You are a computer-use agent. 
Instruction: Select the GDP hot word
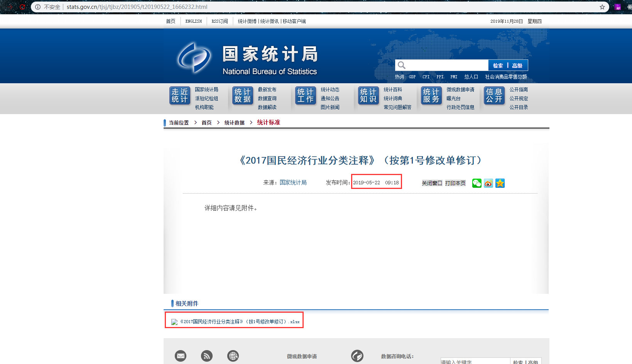click(412, 77)
